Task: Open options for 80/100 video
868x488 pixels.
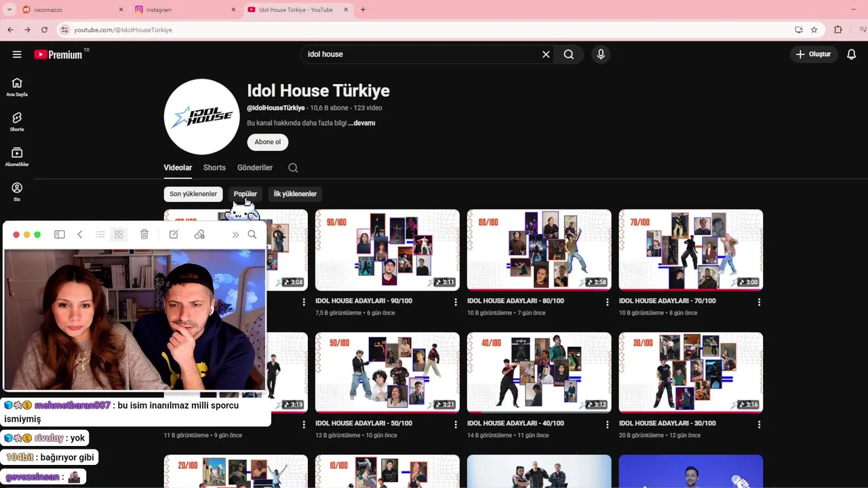Action: 608,302
